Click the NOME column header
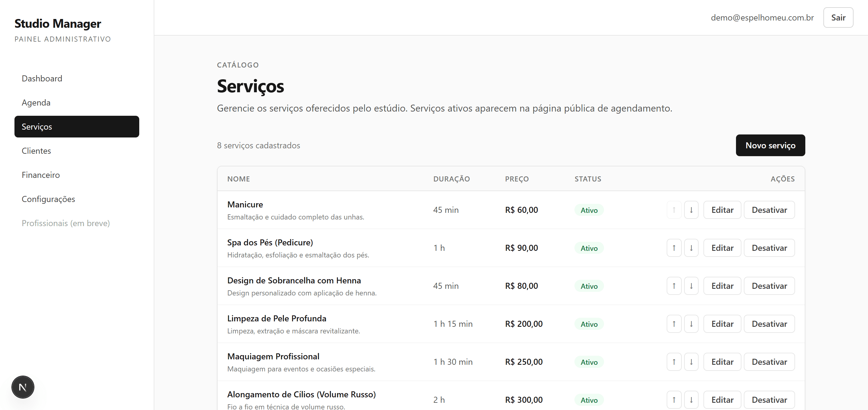This screenshot has width=868, height=410. coord(239,179)
